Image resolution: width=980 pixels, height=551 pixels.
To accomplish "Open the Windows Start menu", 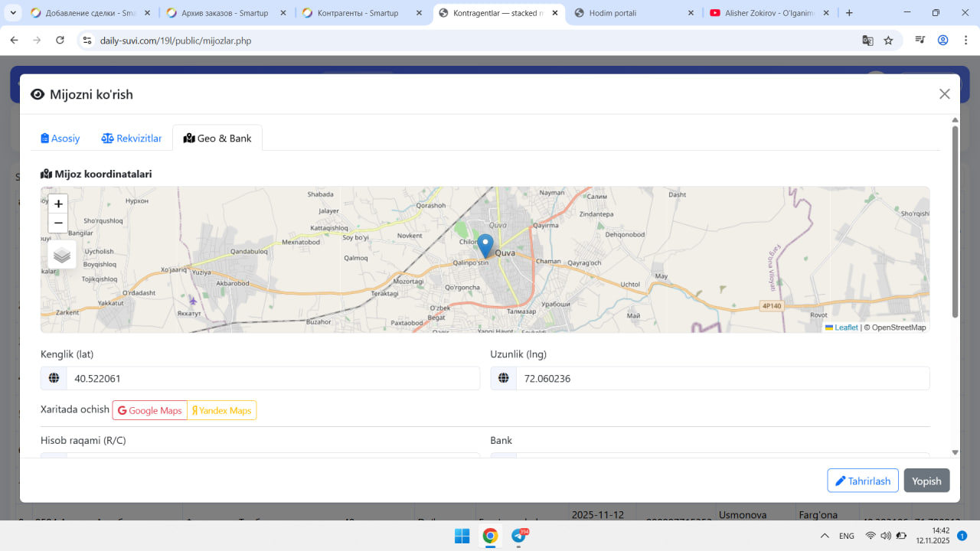I will [x=462, y=536].
